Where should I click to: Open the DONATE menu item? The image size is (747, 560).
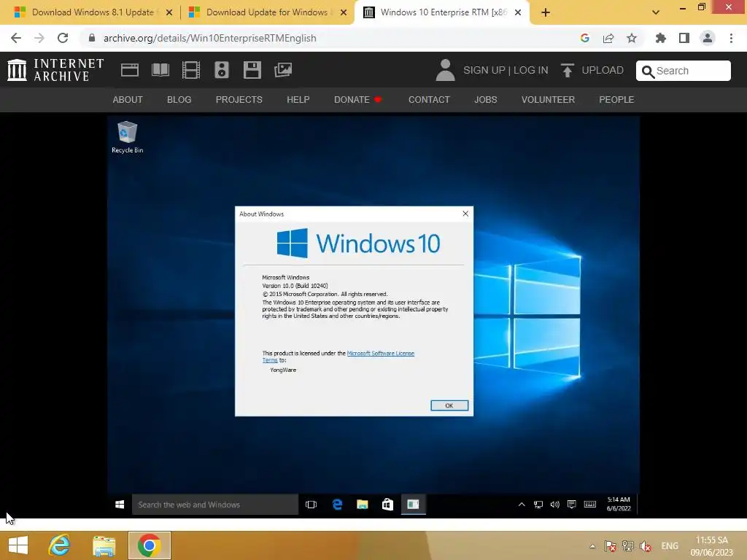point(357,99)
